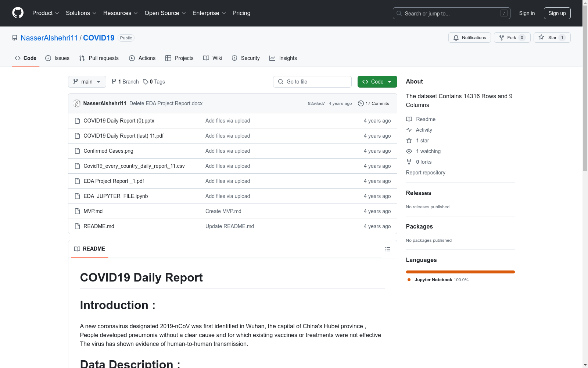Star the COVID19 repository
This screenshot has width=588, height=368.
pos(552,38)
